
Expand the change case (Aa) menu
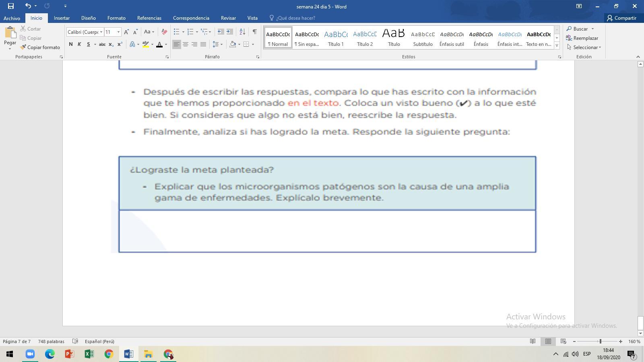click(149, 32)
